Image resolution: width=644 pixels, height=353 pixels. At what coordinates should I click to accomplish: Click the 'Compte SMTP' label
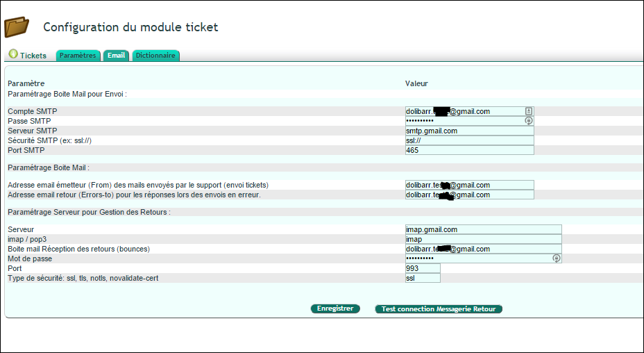[x=33, y=111]
